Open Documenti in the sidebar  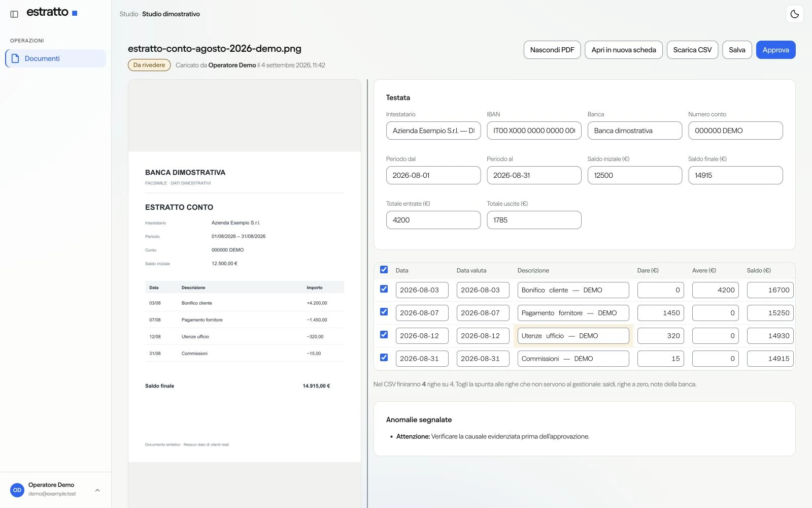[56, 58]
